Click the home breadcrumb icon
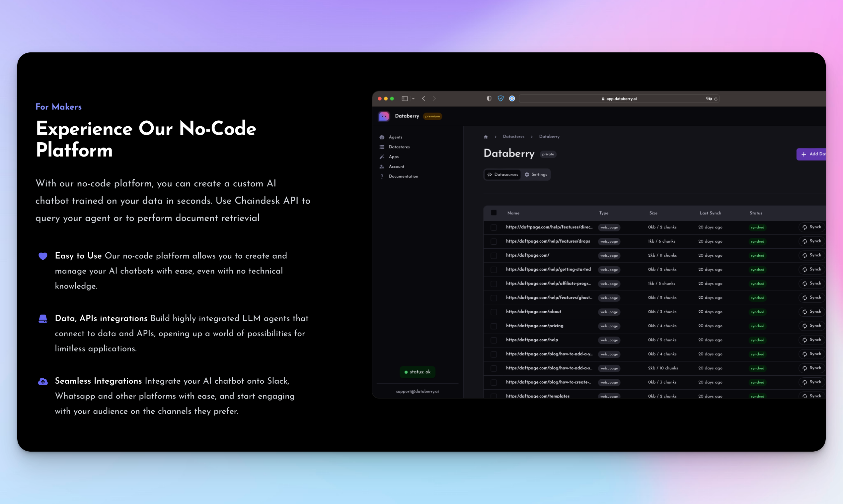Screen dimensions: 843x504 click(x=486, y=137)
